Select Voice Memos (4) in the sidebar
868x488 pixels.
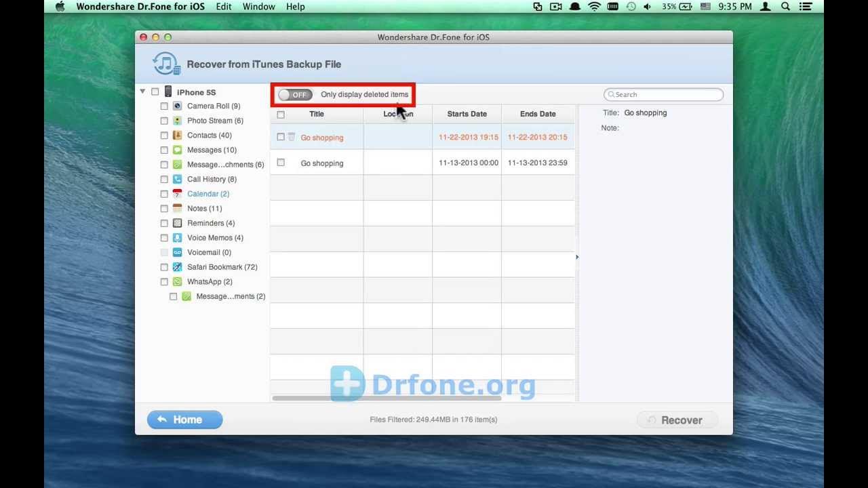tap(215, 238)
